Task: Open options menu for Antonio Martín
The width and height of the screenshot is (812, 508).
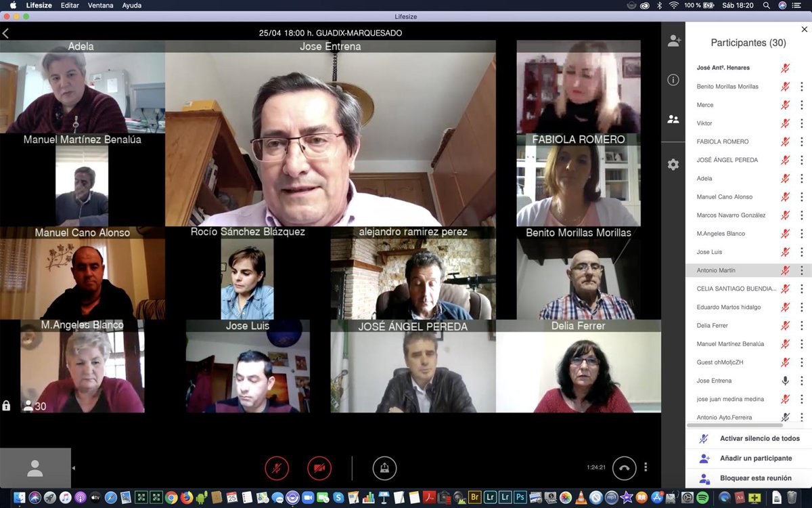Action: point(802,270)
